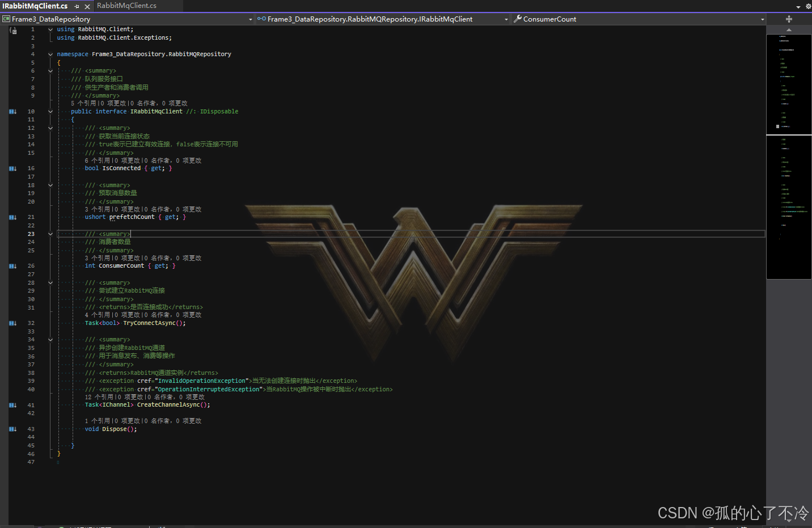Click 'OperationInterruptedException' in the cref attribute

point(209,390)
